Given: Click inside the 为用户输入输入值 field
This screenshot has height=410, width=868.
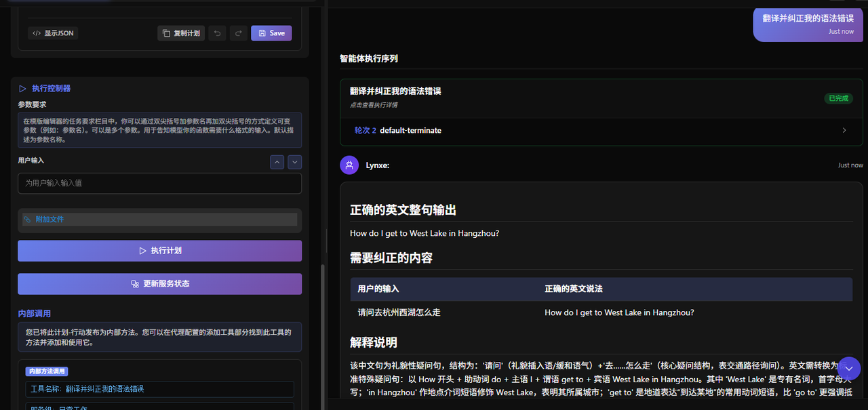Looking at the screenshot, I should [x=159, y=183].
